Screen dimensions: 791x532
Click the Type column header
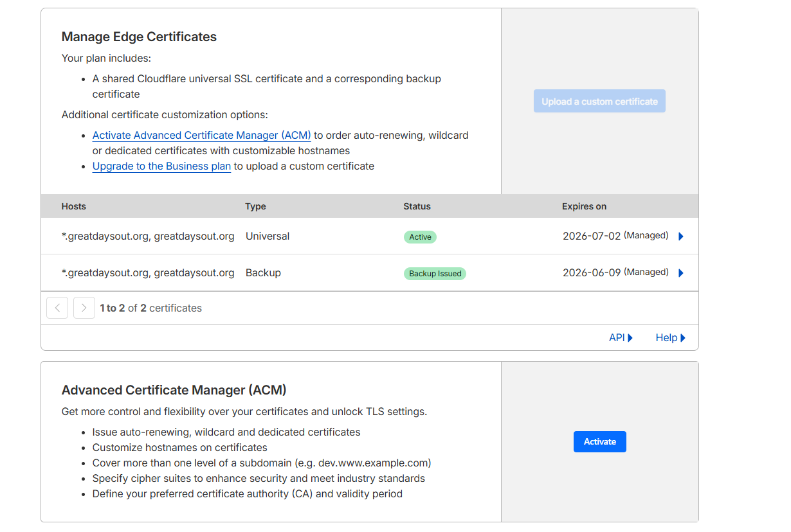(255, 206)
